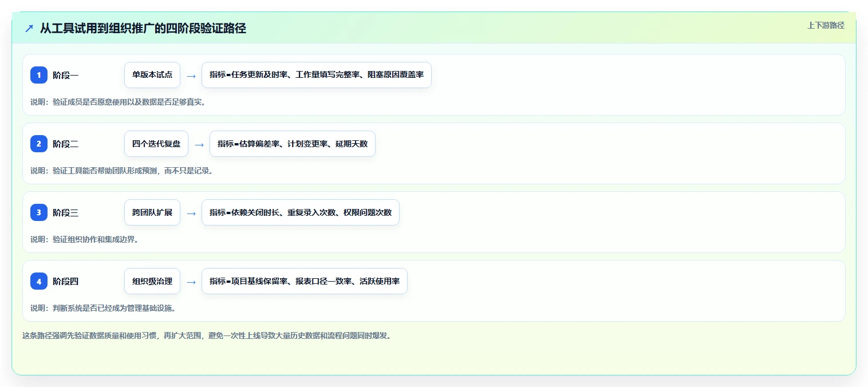Click the 指标 box with 依赖关闭时长
This screenshot has height=387, width=868.
[x=301, y=212]
